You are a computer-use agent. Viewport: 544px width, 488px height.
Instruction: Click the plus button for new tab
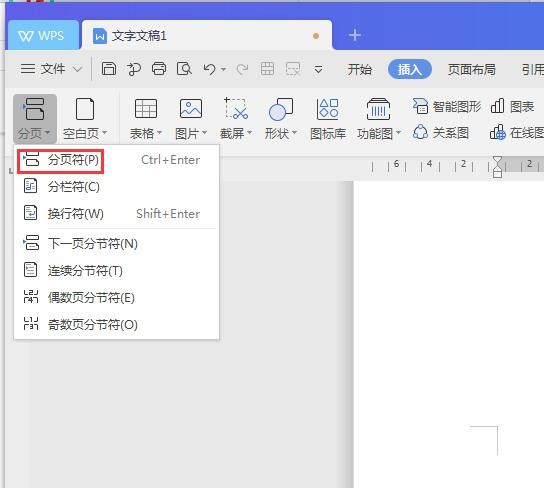click(x=355, y=35)
